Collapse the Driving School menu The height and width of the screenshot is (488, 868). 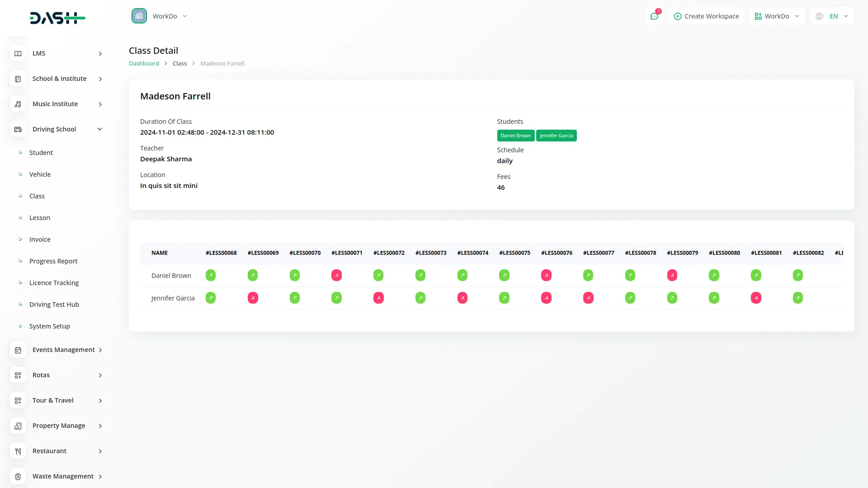[100, 129]
